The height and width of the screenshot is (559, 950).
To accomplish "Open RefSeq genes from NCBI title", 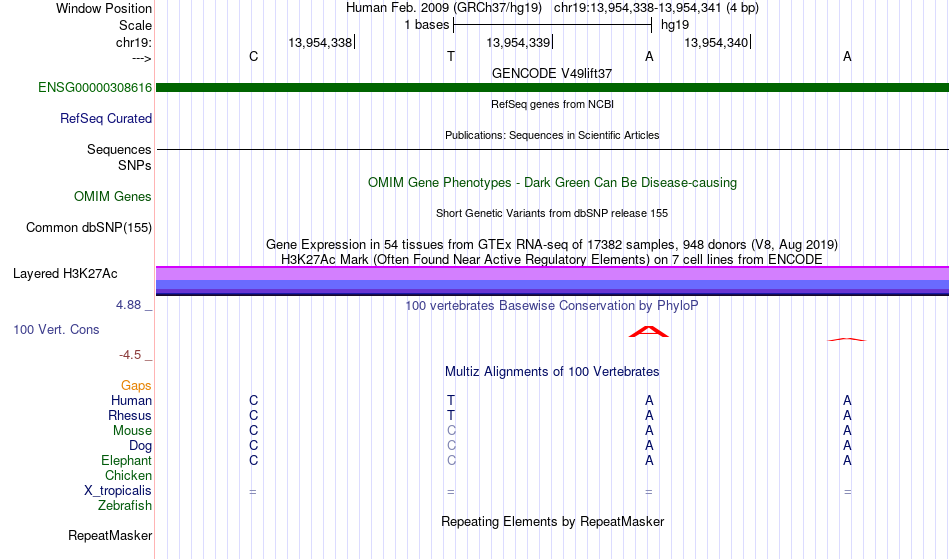I will click(553, 104).
